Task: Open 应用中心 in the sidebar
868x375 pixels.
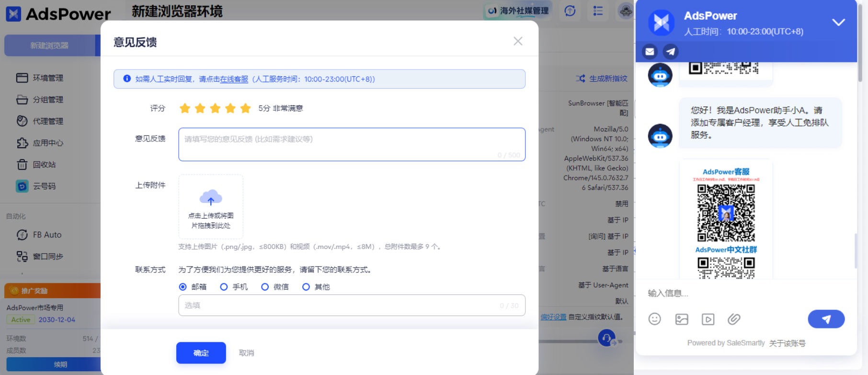Action: tap(40, 142)
